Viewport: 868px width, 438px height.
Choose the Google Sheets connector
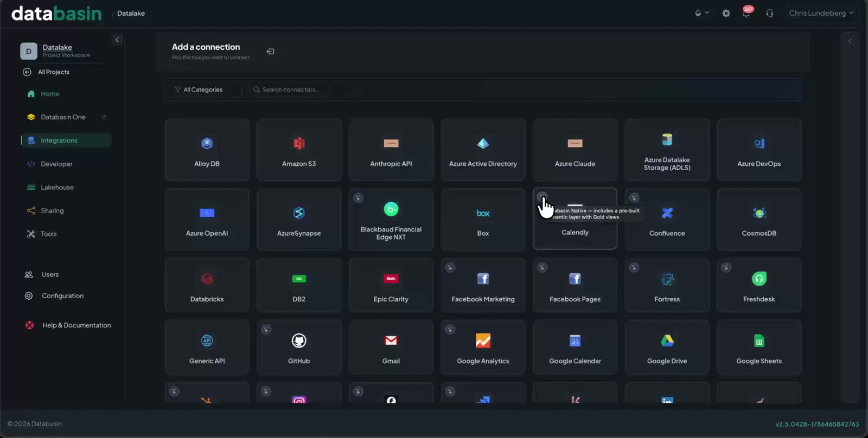pos(759,347)
